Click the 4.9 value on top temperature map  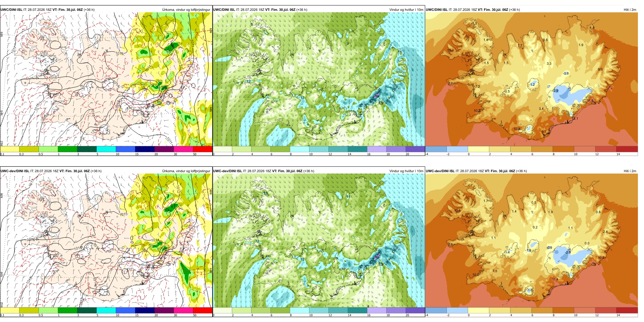(592, 28)
